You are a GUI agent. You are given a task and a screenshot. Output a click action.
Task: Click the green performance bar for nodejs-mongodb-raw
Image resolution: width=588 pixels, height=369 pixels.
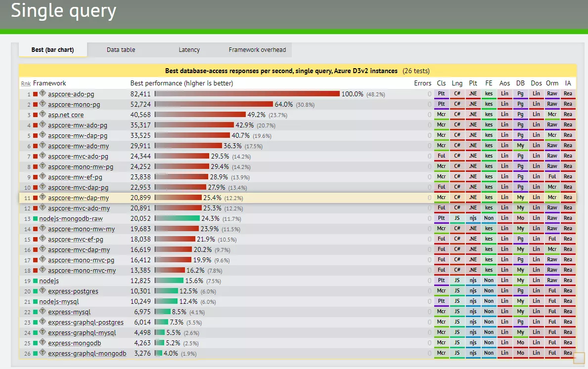click(x=177, y=218)
